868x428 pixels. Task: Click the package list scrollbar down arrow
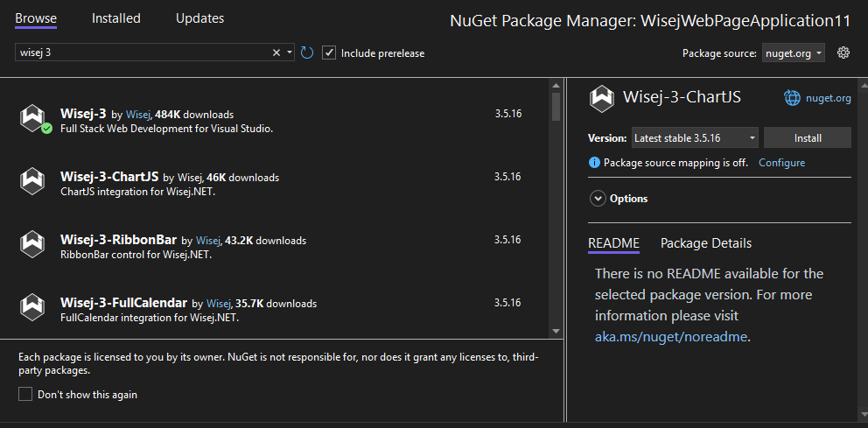tap(556, 331)
